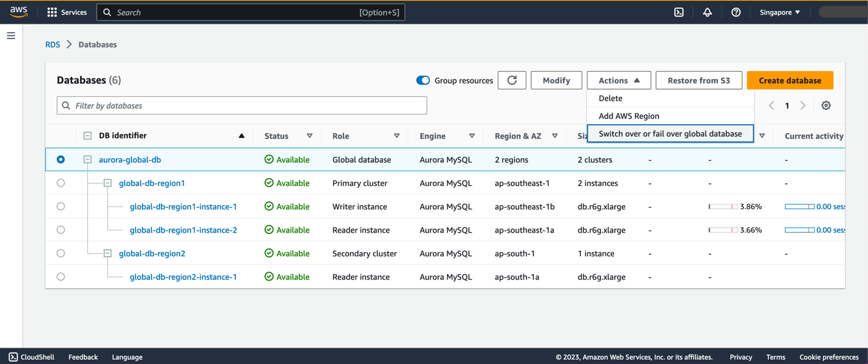The image size is (868, 364).
Task: Select global-db-region1-instance-1 radio button
Action: pyautogui.click(x=61, y=207)
